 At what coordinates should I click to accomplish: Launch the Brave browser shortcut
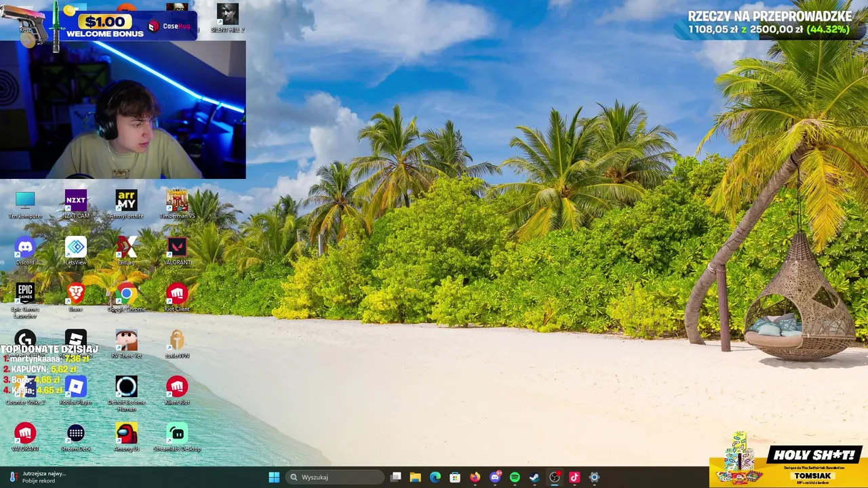coord(76,297)
